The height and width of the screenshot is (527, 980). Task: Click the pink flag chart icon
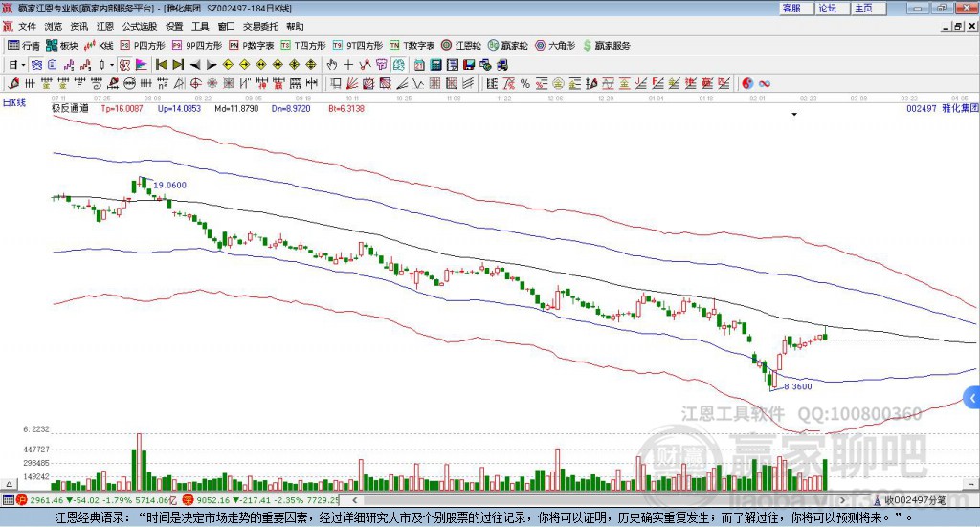[x=142, y=65]
